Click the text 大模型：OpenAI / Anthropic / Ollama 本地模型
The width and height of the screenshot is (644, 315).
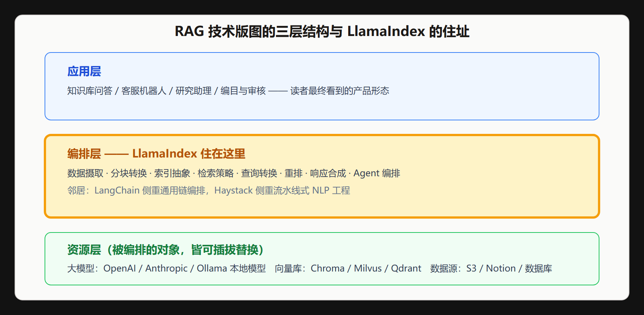[x=167, y=268]
